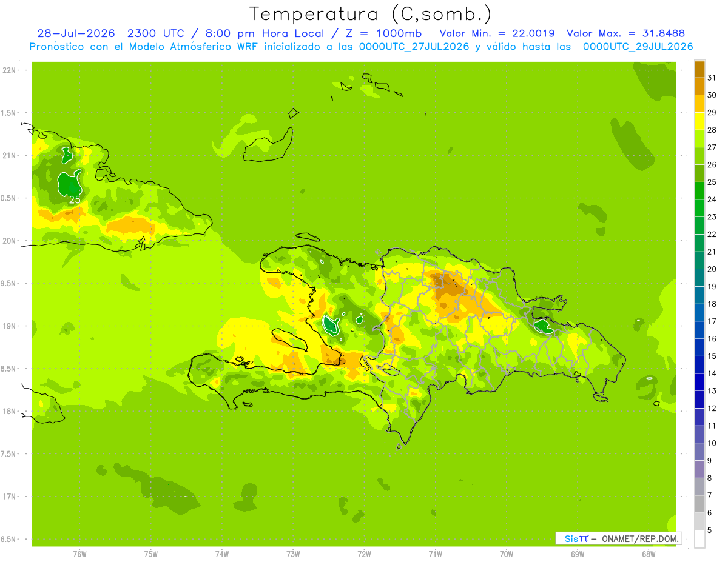Click the '71W' longitude axis label
Viewport: 728px width, 562px height.
(435, 554)
